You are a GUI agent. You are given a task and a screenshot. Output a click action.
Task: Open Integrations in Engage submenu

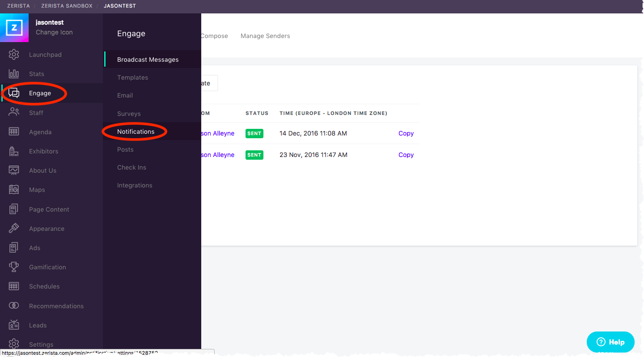coord(135,185)
